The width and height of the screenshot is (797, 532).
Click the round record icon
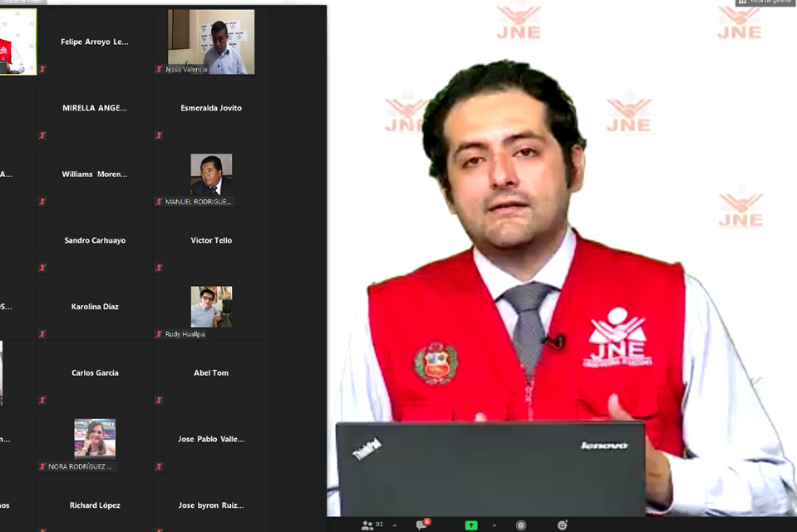point(521,525)
